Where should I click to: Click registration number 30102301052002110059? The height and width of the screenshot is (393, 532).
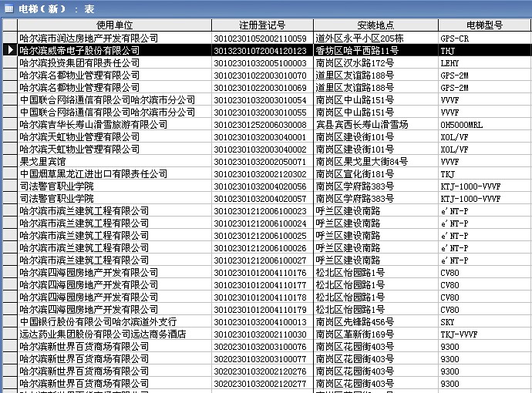click(x=262, y=38)
